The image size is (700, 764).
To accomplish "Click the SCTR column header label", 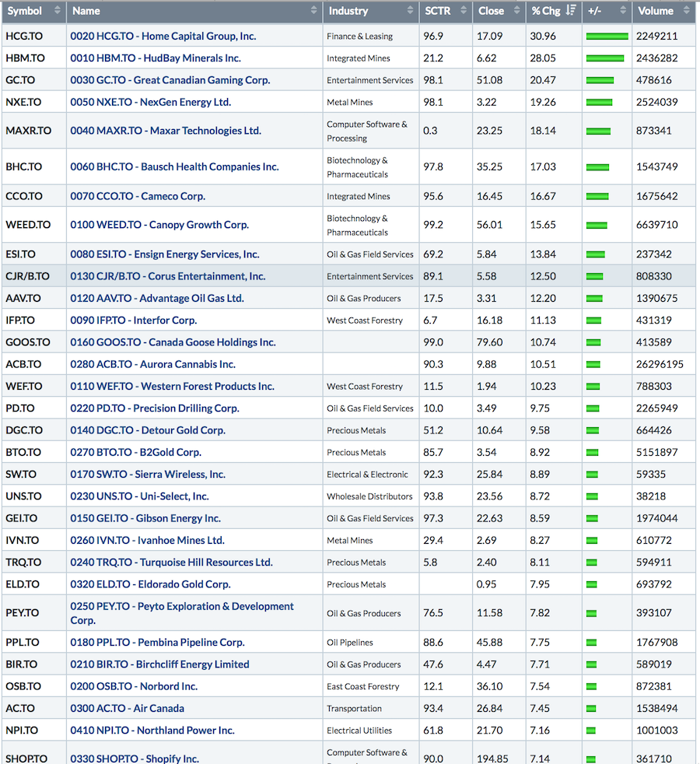I will pos(437,11).
